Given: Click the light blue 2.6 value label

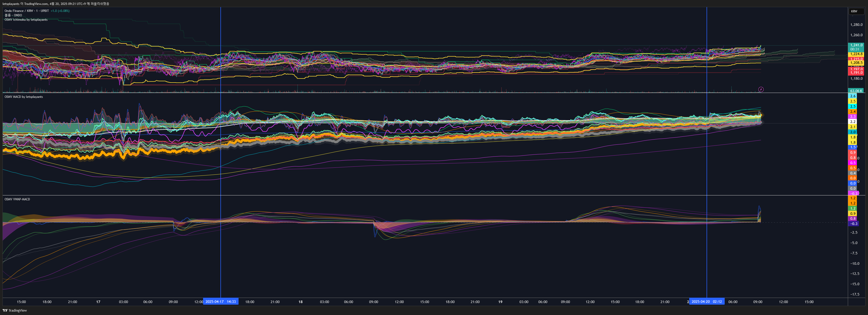Looking at the screenshot, I should click(x=852, y=96).
